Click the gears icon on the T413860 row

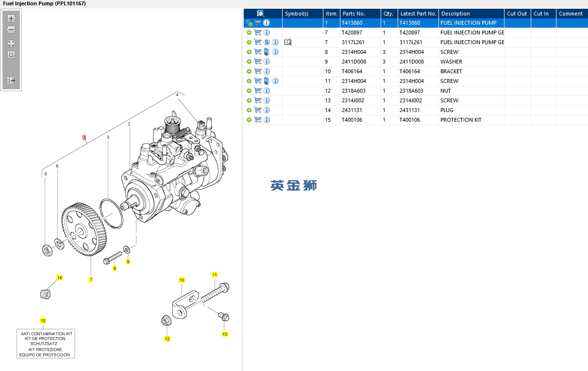[249, 23]
